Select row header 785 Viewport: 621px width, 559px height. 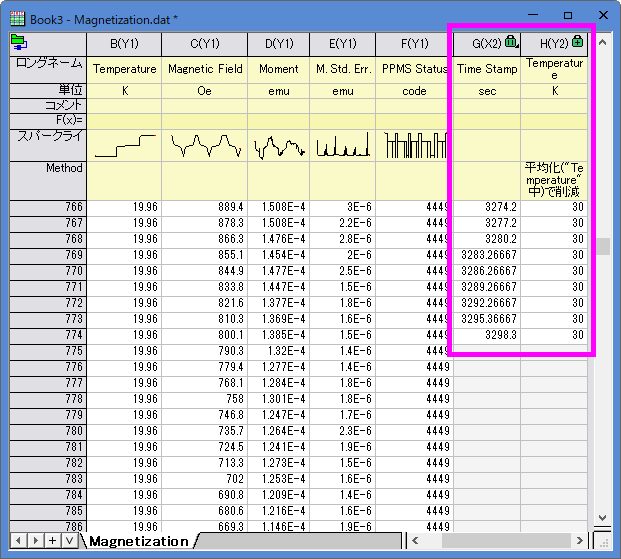[48, 511]
